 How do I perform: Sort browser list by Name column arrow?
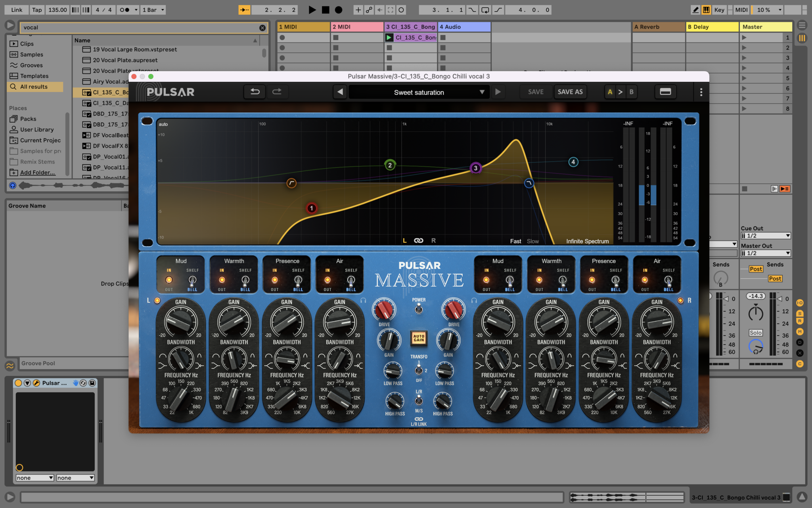(255, 40)
